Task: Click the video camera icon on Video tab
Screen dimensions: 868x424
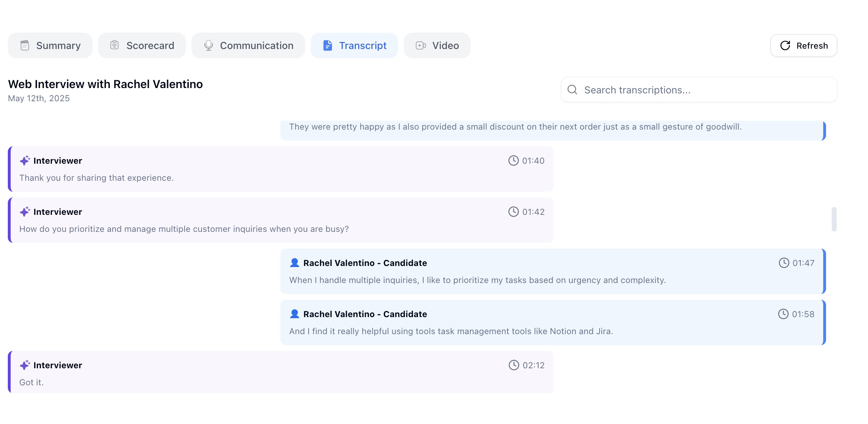Action: 420,45
